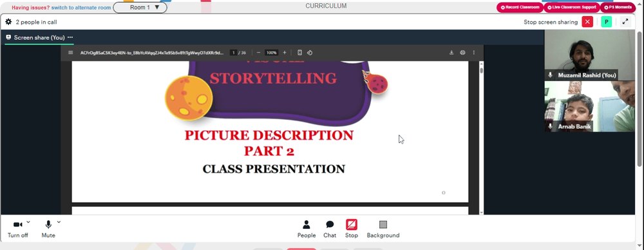The height and width of the screenshot is (250, 644).
Task: Open the call settings gear icon
Action: [x=8, y=22]
